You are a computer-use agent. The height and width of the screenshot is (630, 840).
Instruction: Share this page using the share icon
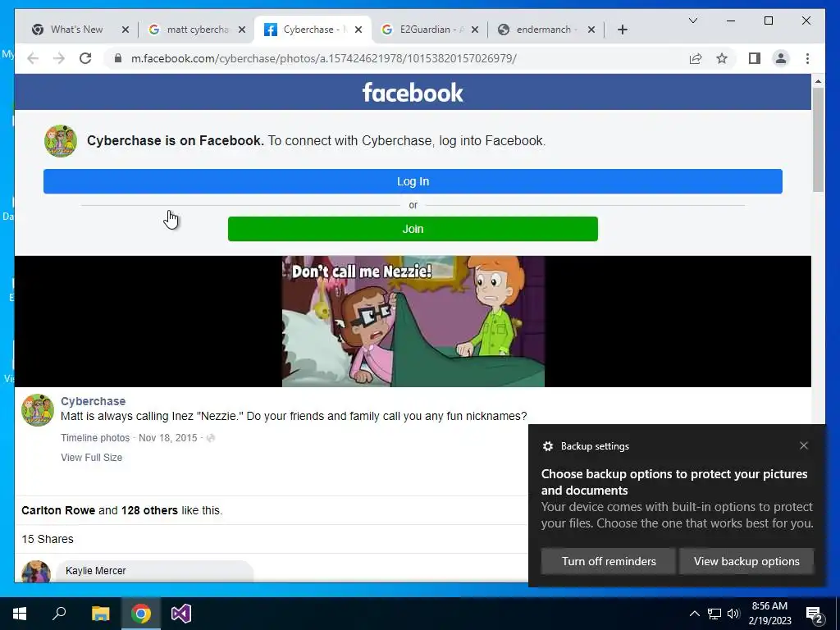tap(696, 58)
